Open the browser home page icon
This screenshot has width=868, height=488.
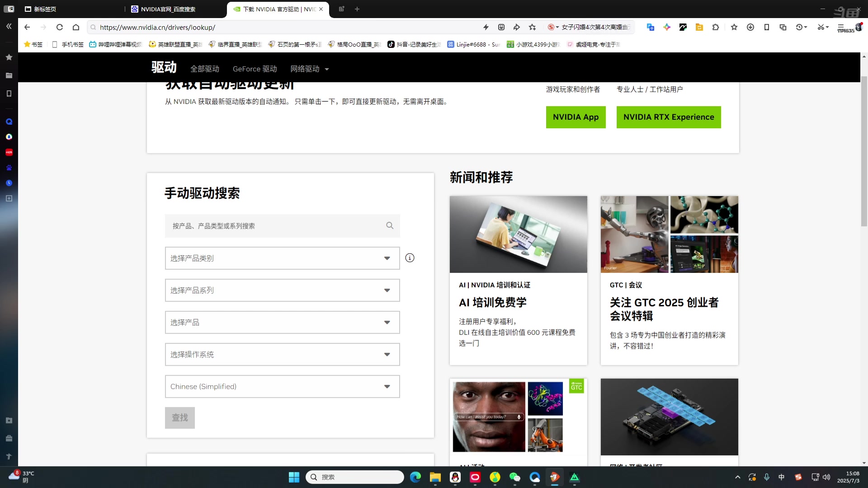tap(76, 27)
